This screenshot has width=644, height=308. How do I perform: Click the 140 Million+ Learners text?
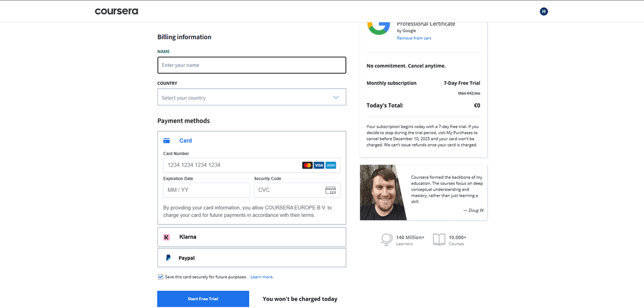(x=410, y=240)
